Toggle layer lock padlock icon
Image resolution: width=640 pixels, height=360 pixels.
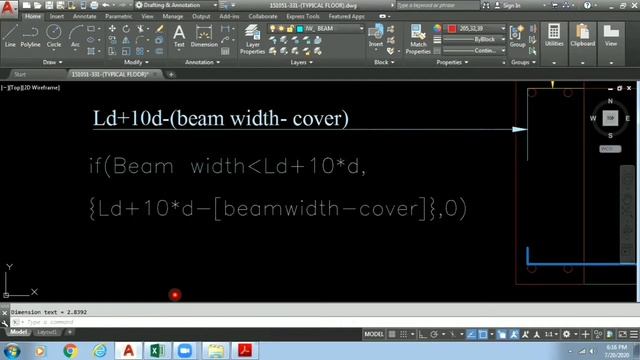(x=290, y=29)
